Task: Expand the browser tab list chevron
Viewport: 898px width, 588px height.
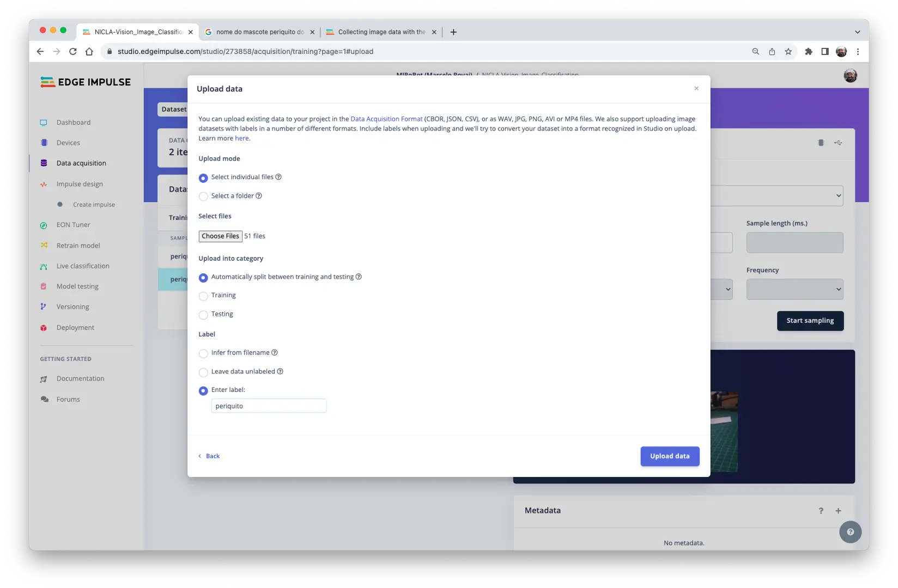Action: point(857,32)
